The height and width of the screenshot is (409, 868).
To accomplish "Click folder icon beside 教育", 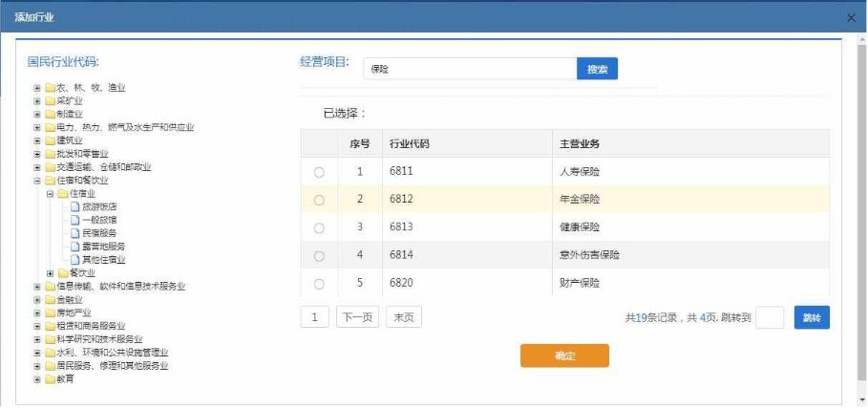I will (51, 379).
